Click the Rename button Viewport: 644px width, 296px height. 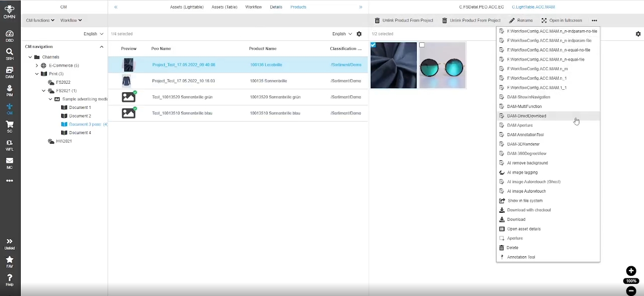pyautogui.click(x=521, y=21)
